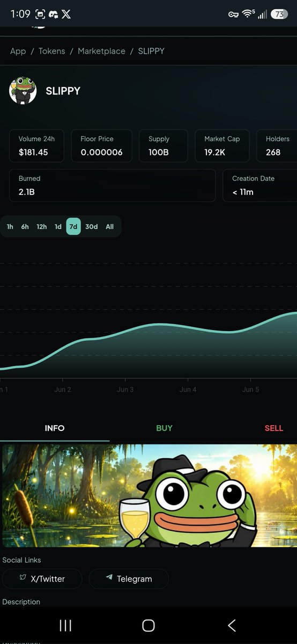The width and height of the screenshot is (297, 644).
Task: Click the Social Links heading
Action: (x=21, y=560)
